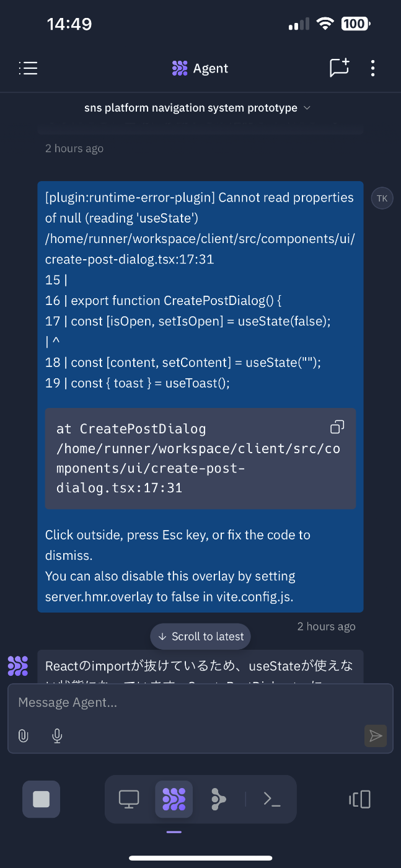Stop the running app with square button
401x868 pixels.
[42, 799]
